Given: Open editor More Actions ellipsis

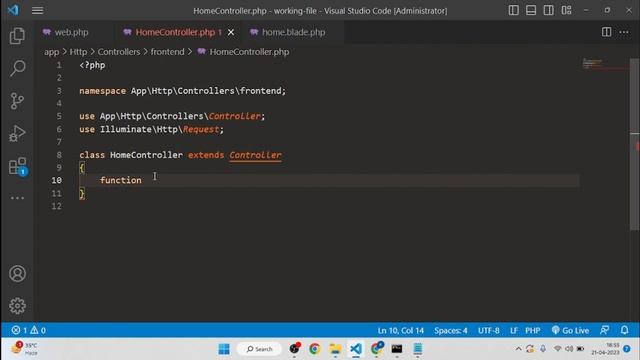Looking at the screenshot, I should tap(624, 32).
